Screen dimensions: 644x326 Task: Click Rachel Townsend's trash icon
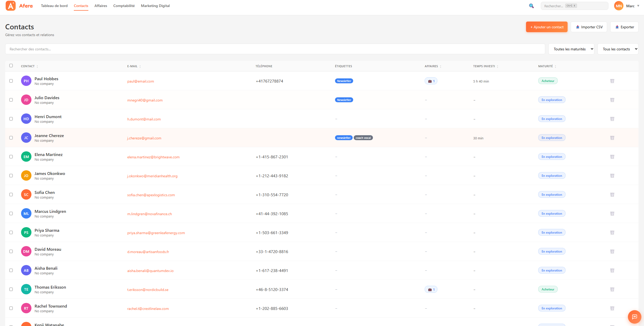click(612, 308)
